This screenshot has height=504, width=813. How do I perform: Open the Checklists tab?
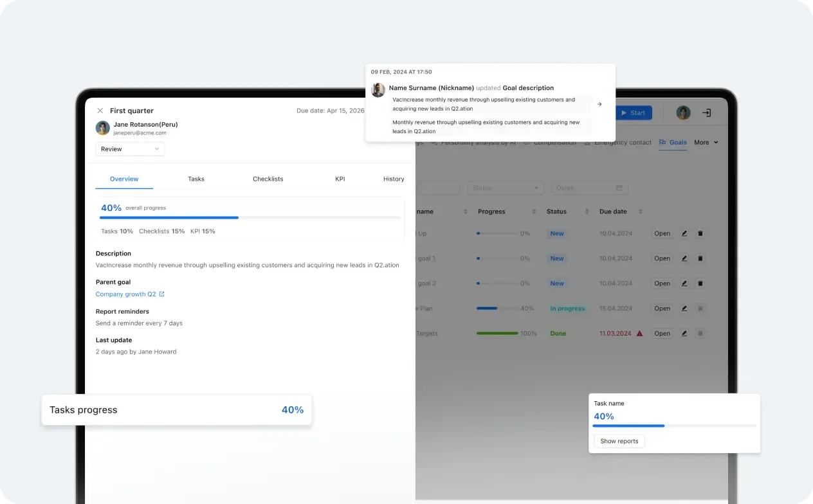tap(268, 179)
